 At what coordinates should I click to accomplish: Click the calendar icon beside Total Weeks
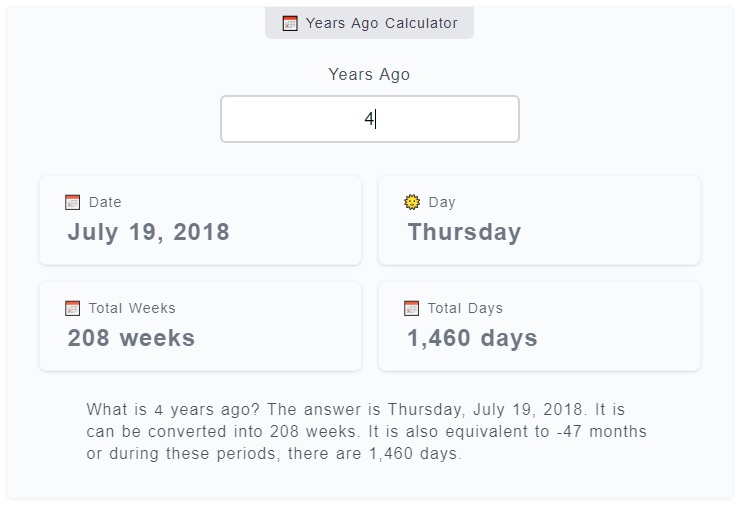72,308
